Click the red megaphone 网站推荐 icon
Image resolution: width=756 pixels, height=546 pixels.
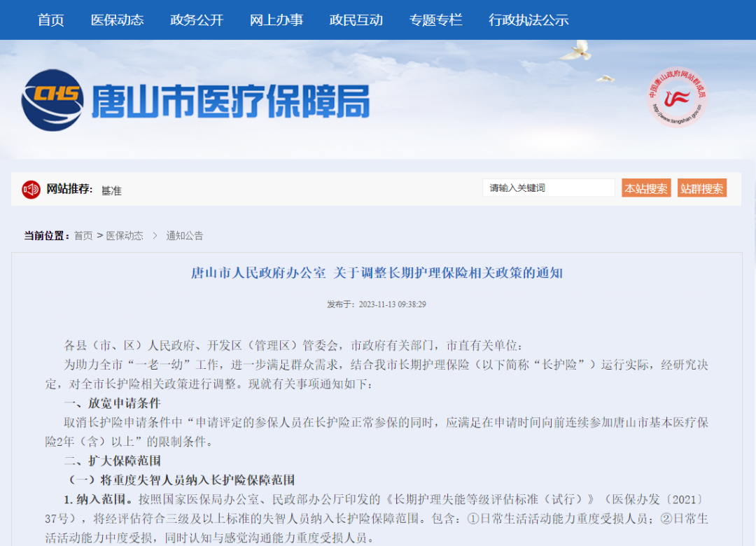point(31,189)
